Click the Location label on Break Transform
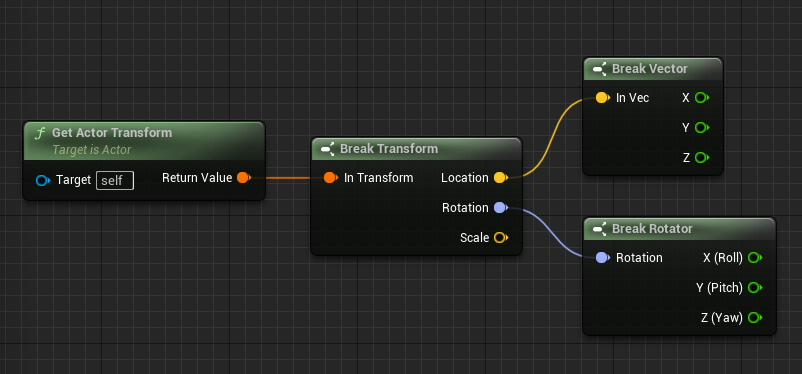 pos(465,178)
